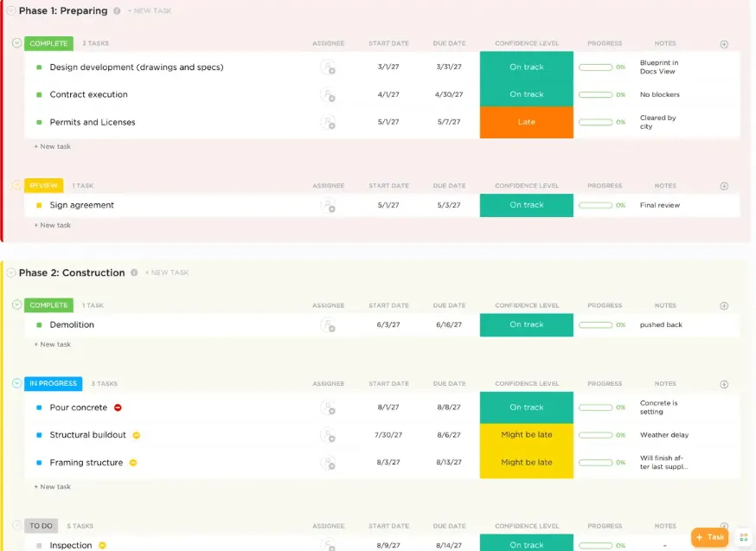The width and height of the screenshot is (756, 551).
Task: Add column in Review group header
Action: click(724, 186)
